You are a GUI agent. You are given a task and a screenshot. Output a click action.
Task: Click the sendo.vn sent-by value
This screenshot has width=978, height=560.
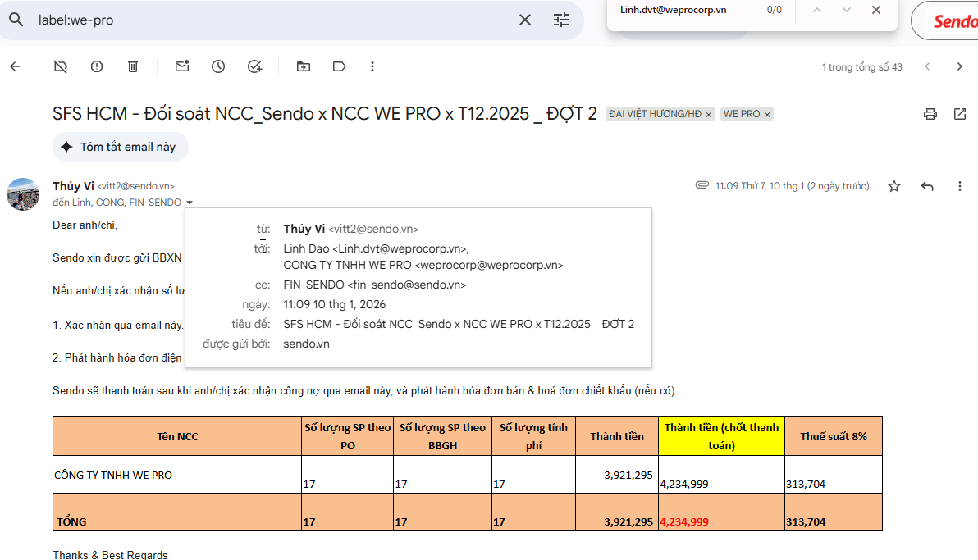coord(306,344)
